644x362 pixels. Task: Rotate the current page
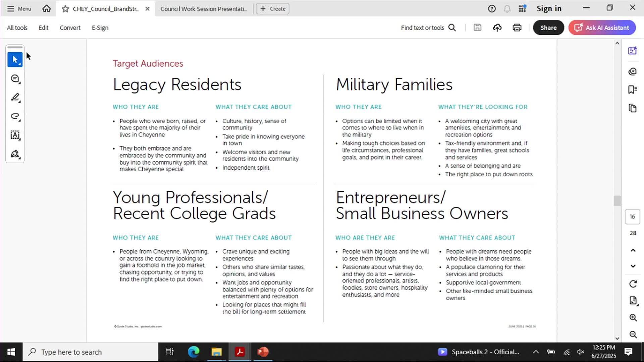point(633,284)
